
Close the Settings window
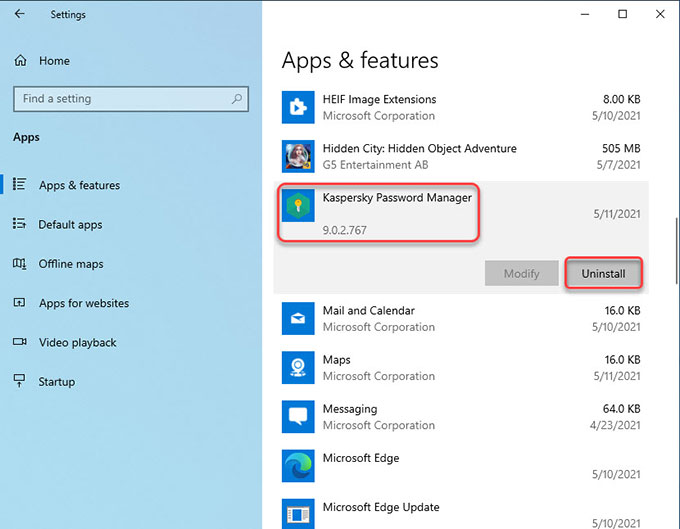point(660,14)
